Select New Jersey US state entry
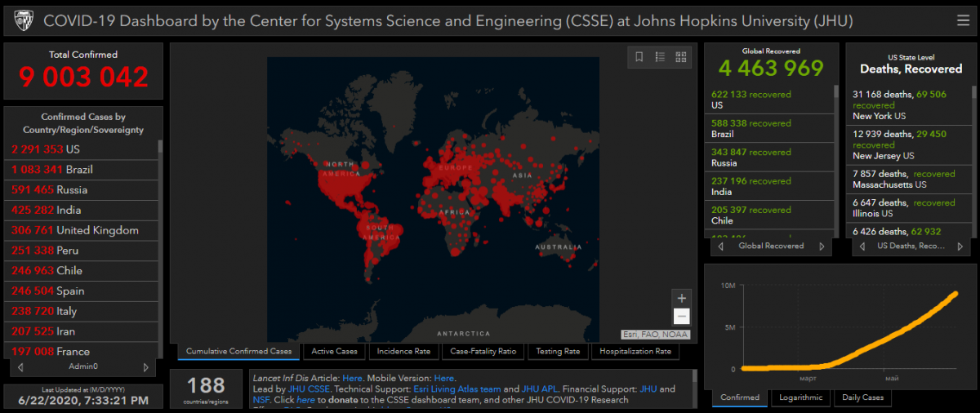This screenshot has height=413, width=980. [x=910, y=144]
